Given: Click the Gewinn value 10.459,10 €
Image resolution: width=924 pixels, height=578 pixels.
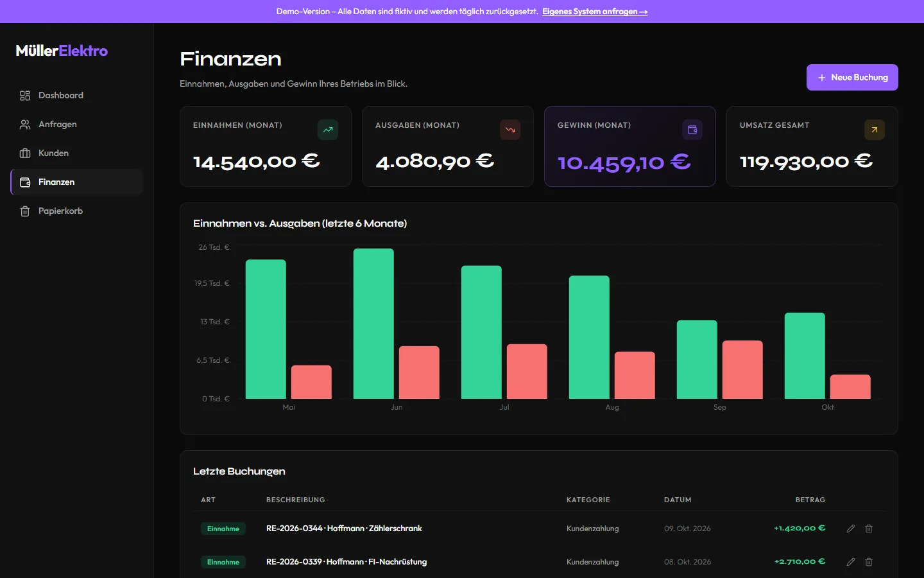Looking at the screenshot, I should (x=624, y=162).
